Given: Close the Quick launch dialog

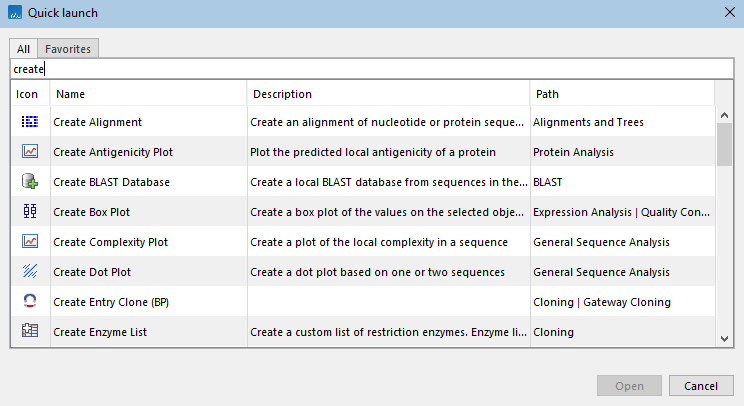Looking at the screenshot, I should coord(730,12).
